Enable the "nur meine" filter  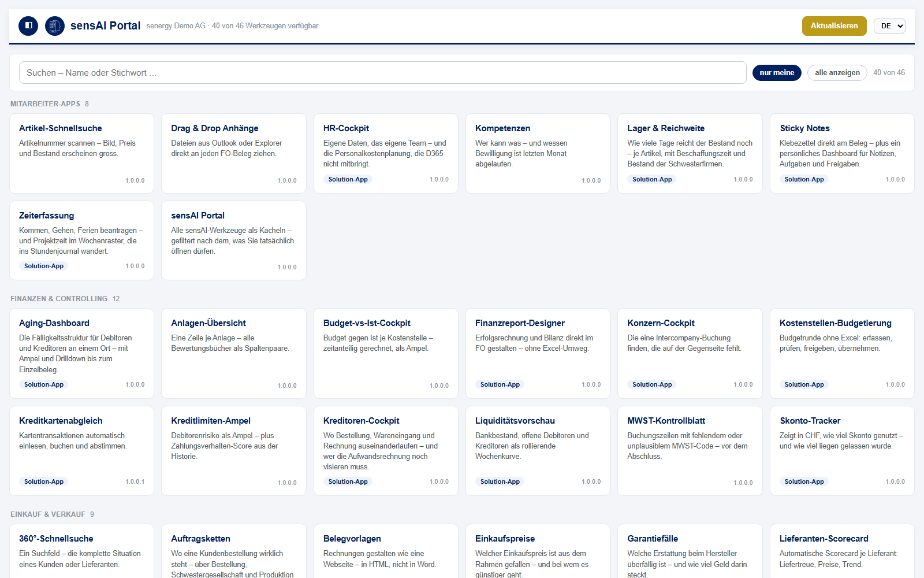pyautogui.click(x=777, y=73)
